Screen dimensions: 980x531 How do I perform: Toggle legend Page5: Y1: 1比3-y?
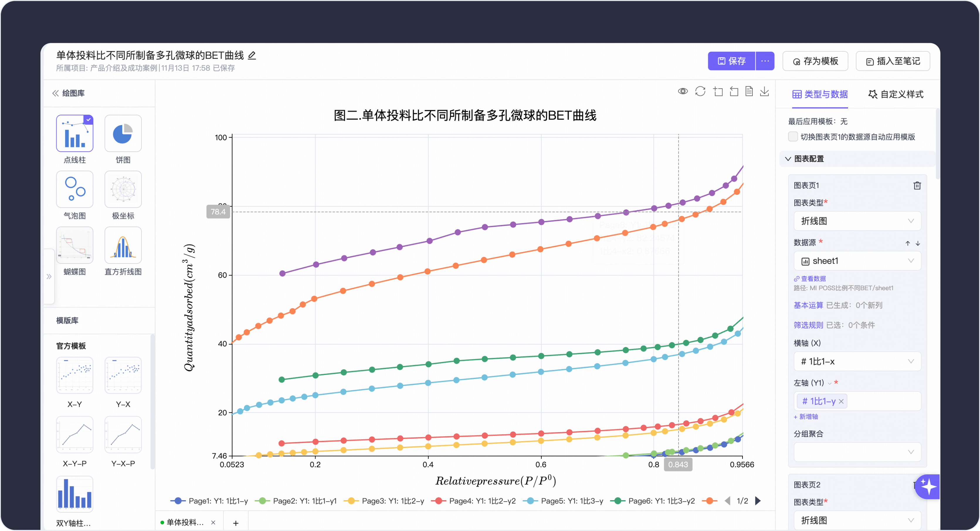pos(563,501)
